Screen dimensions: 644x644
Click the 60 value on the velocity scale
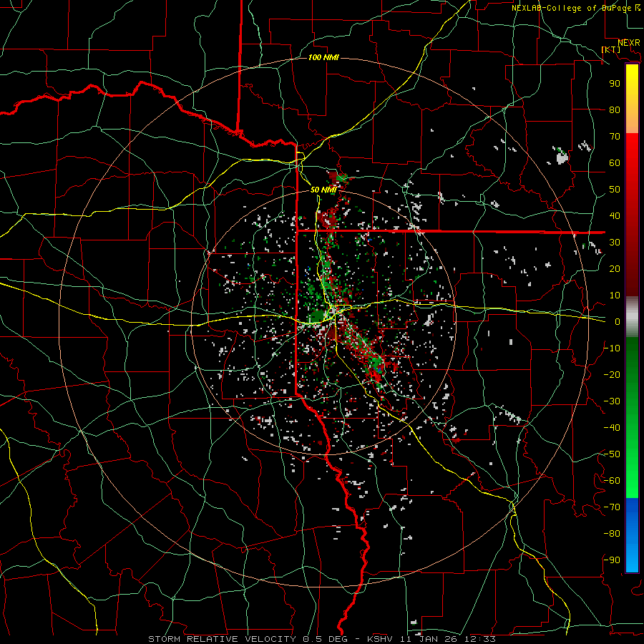615,163
